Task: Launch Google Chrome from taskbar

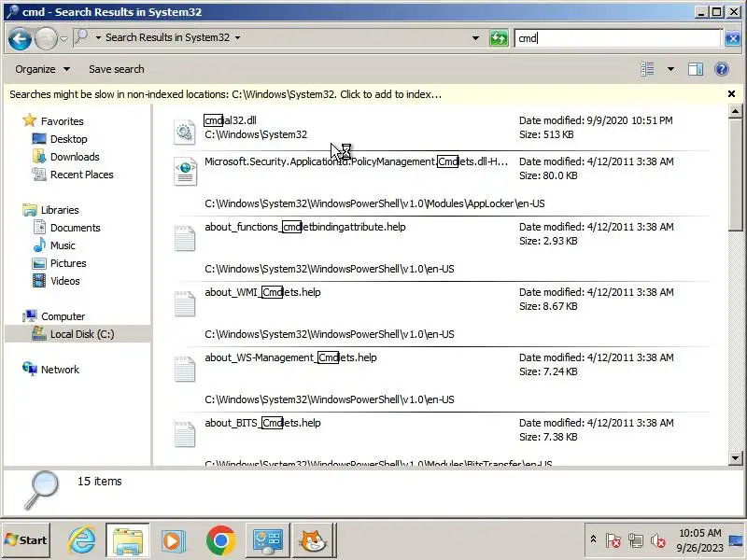Action: click(220, 540)
